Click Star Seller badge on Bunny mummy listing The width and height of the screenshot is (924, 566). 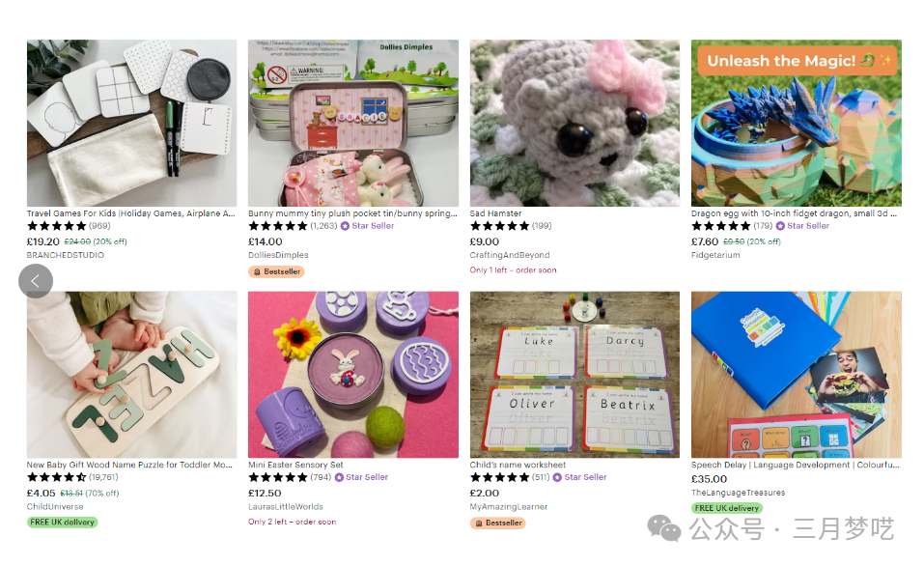pos(367,226)
